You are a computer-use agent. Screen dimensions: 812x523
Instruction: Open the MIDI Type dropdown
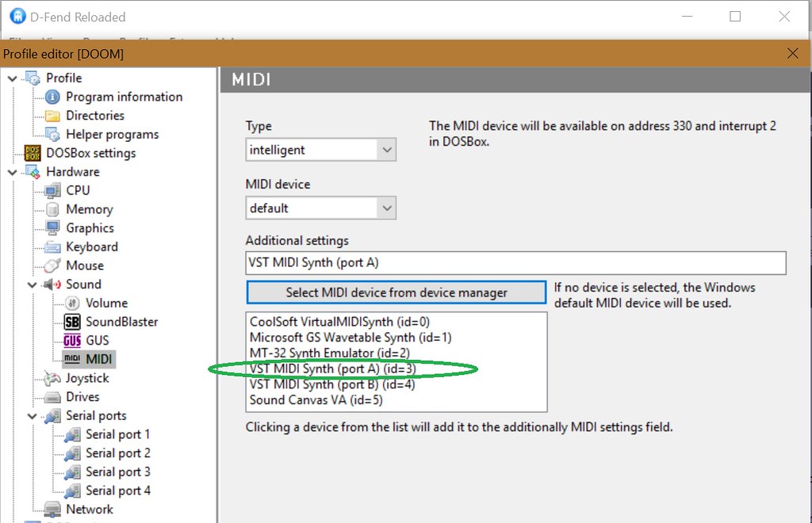(387, 150)
